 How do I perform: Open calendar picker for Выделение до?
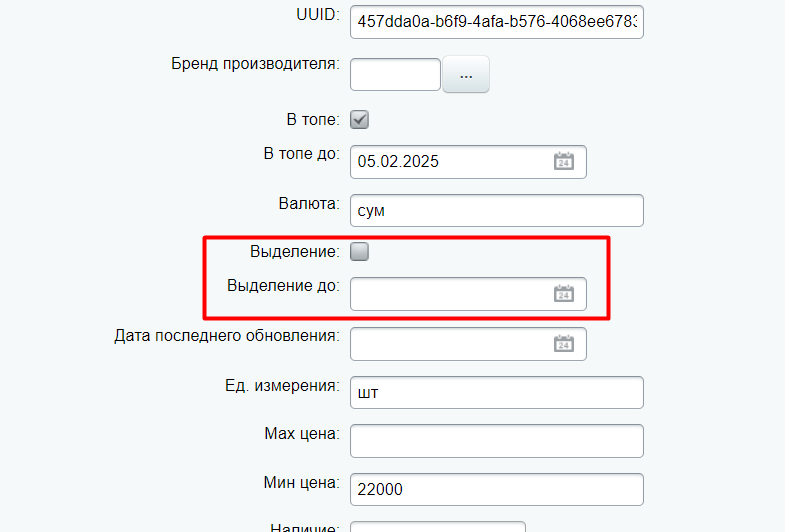(x=564, y=294)
